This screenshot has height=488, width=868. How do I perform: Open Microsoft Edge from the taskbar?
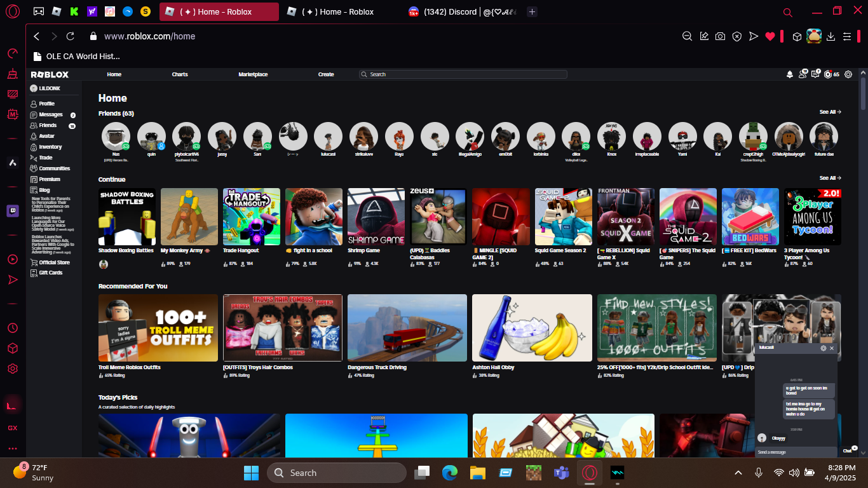(x=450, y=473)
